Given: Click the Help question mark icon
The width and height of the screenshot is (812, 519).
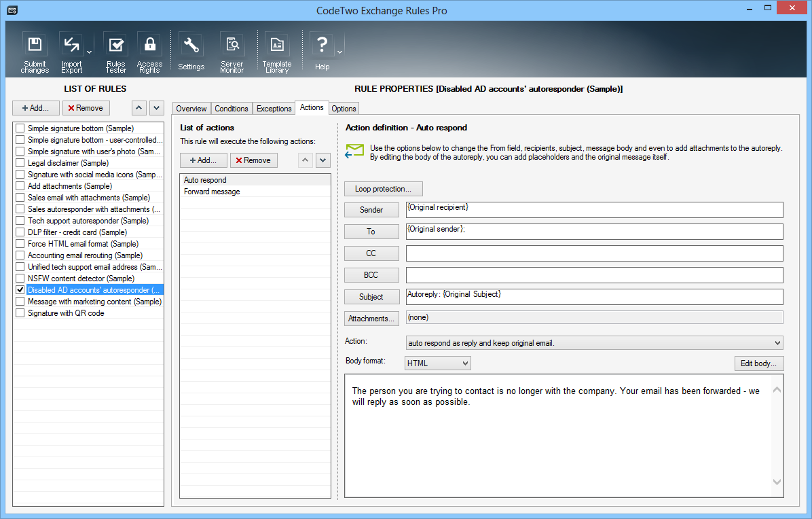Looking at the screenshot, I should click(x=322, y=46).
